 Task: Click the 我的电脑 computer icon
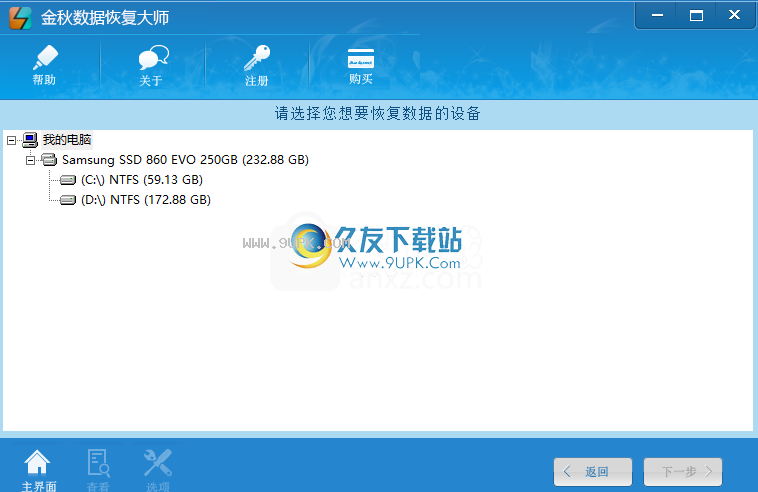30,140
